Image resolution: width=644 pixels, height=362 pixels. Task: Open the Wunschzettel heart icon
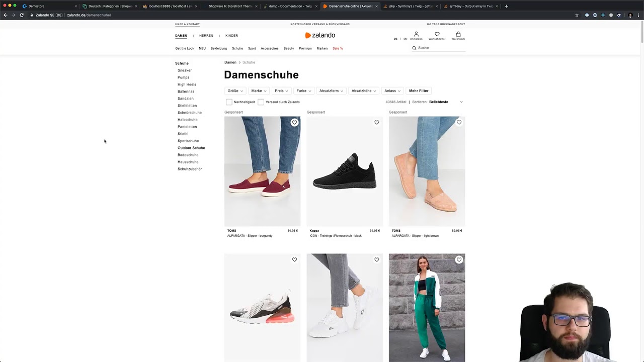(437, 36)
